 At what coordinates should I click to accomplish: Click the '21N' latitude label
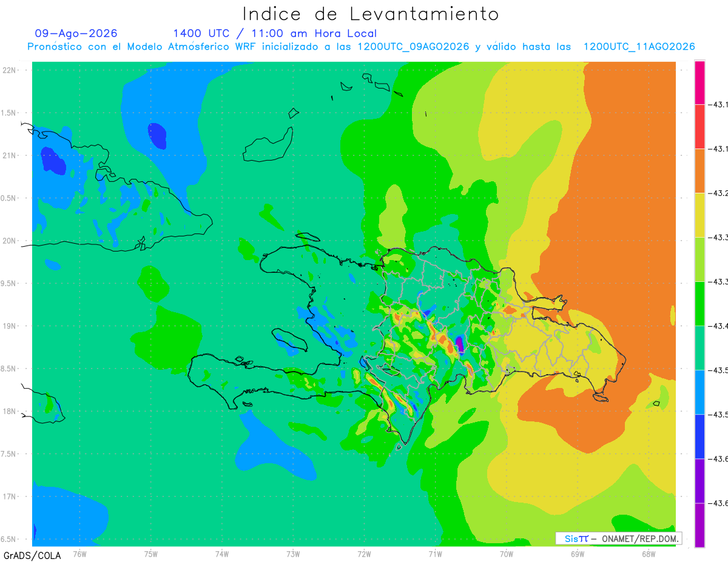[10, 155]
